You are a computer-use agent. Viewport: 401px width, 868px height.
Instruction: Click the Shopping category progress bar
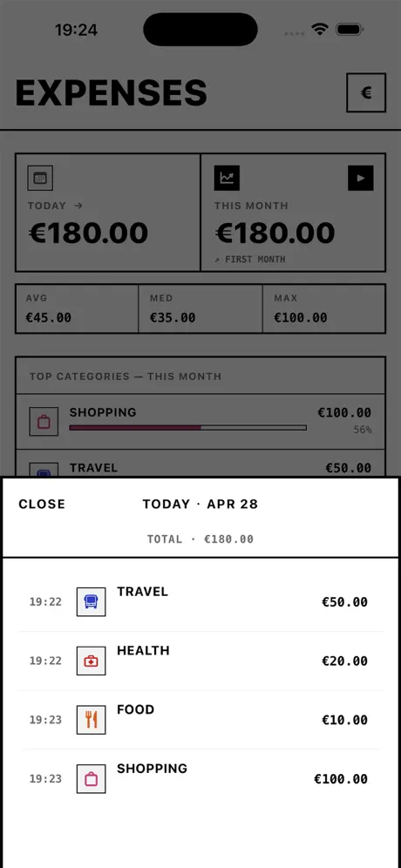pyautogui.click(x=187, y=427)
